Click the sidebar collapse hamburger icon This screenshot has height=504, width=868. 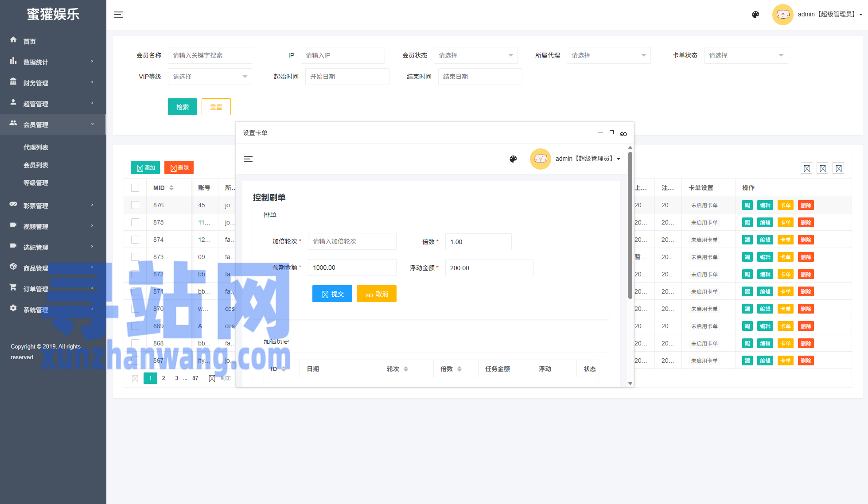(119, 15)
